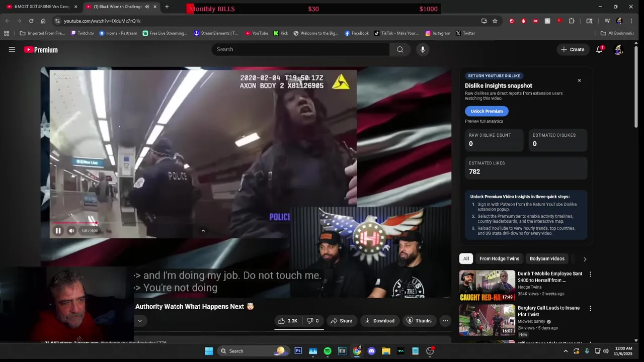Open the Kick bookmark

pos(281,33)
